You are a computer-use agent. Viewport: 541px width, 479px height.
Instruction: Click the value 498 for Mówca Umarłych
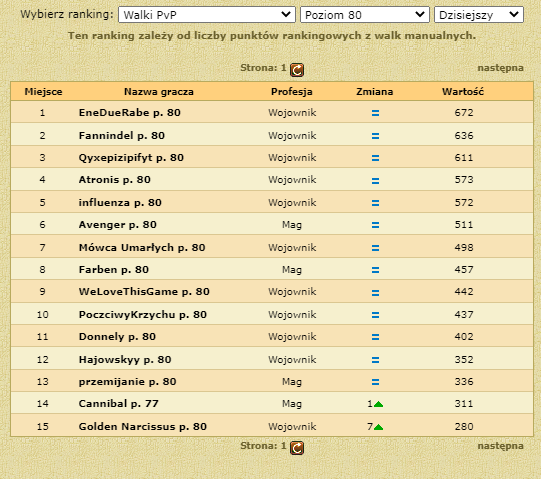pyautogui.click(x=464, y=247)
